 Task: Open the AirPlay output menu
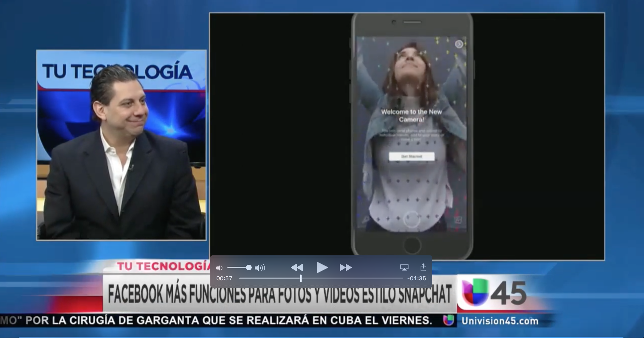pyautogui.click(x=404, y=267)
